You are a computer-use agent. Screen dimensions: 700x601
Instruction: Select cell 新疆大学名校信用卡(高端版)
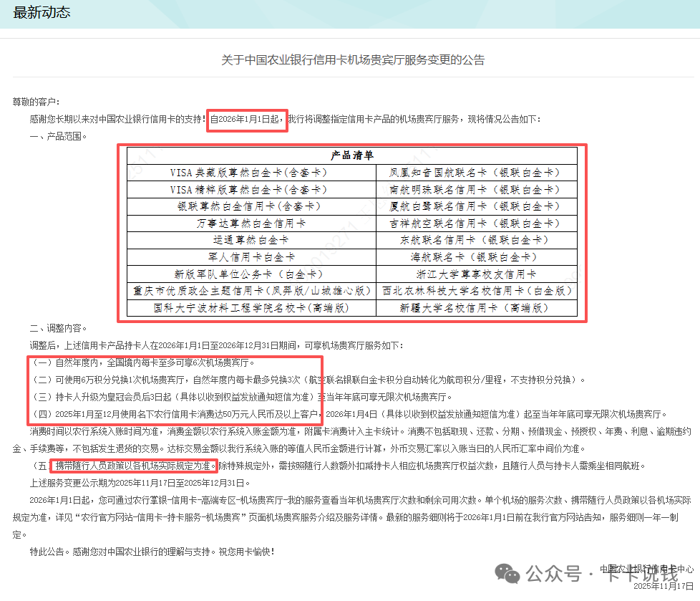477,308
